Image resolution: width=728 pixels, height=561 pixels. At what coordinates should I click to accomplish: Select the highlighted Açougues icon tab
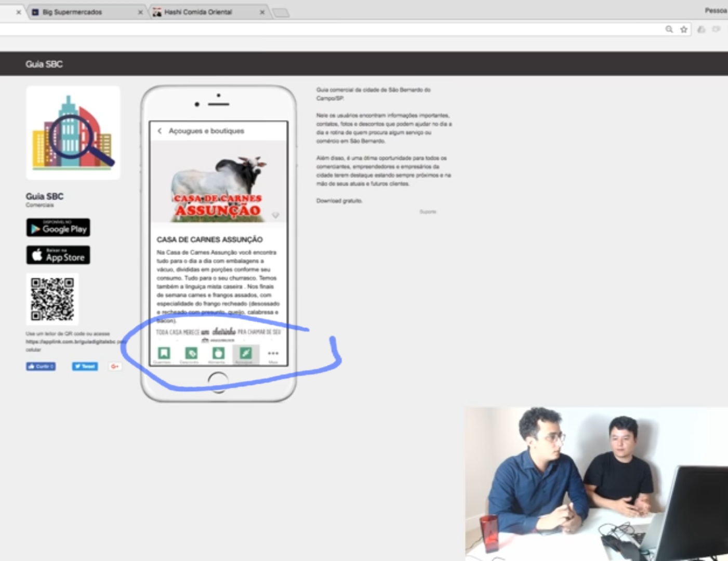point(246,354)
